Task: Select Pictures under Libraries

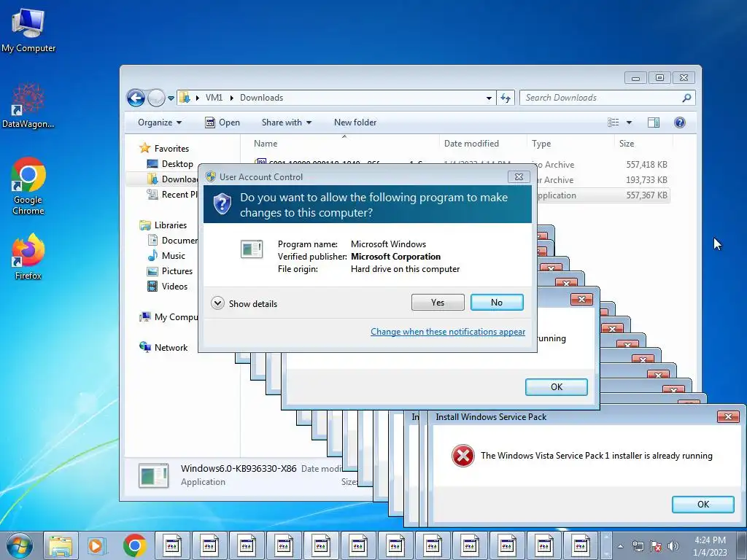Action: 170,271
